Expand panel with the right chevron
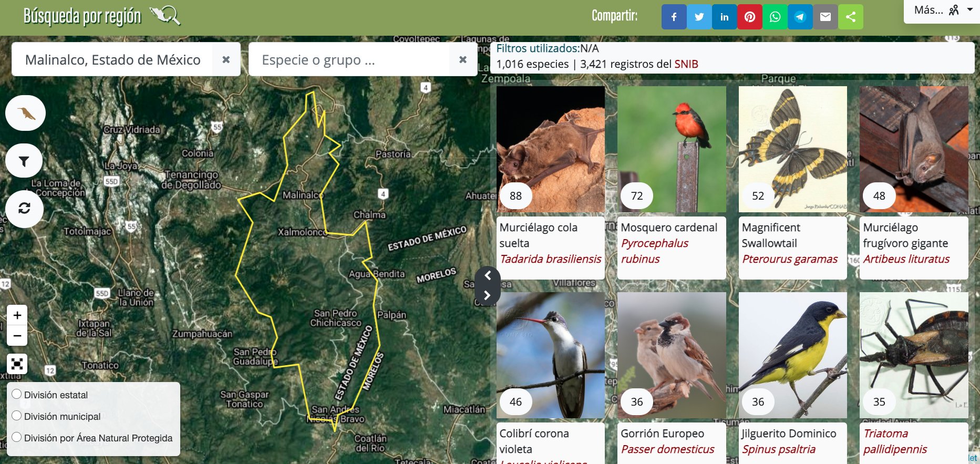 coord(488,295)
